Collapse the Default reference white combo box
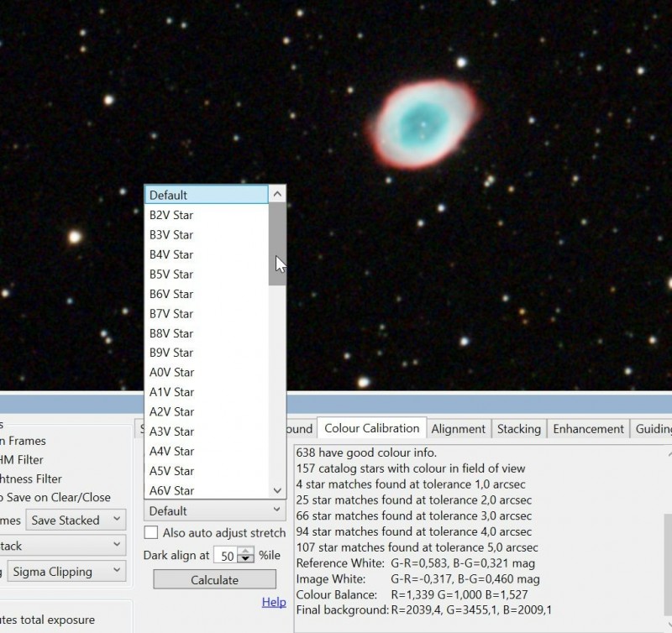Screen dimensions: 672x633 (215, 510)
